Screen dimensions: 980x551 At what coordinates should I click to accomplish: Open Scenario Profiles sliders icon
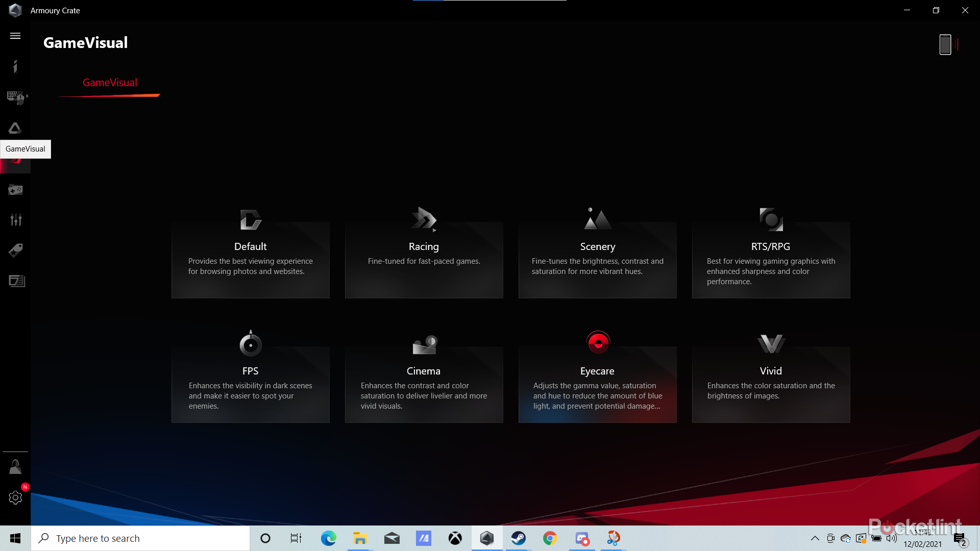click(x=15, y=220)
